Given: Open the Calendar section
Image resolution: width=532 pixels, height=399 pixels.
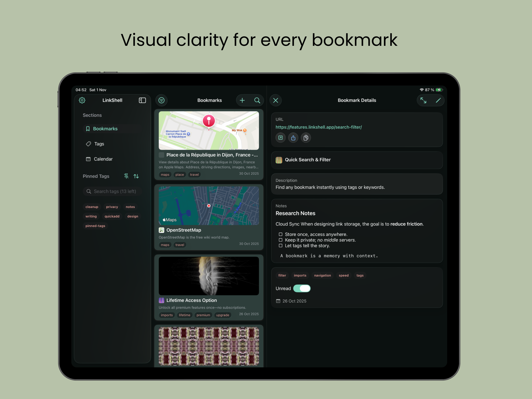Looking at the screenshot, I should point(103,159).
